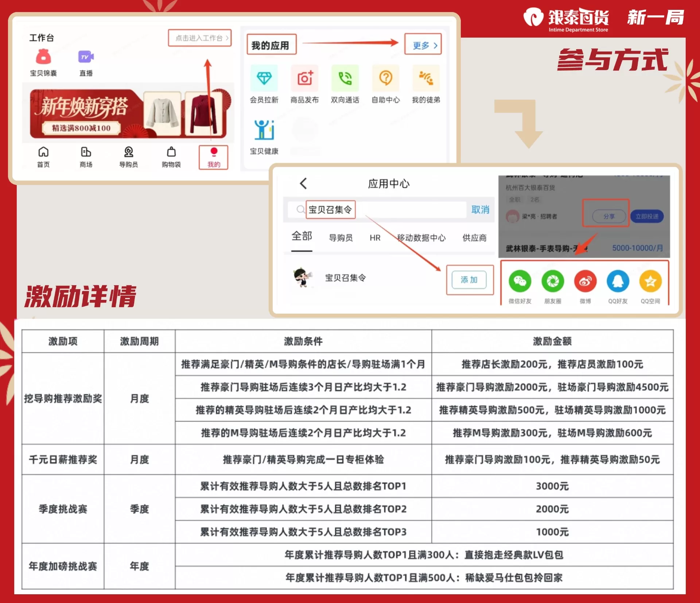Share to 微博 red icon
Viewport: 700px width, 603px height.
tap(585, 281)
